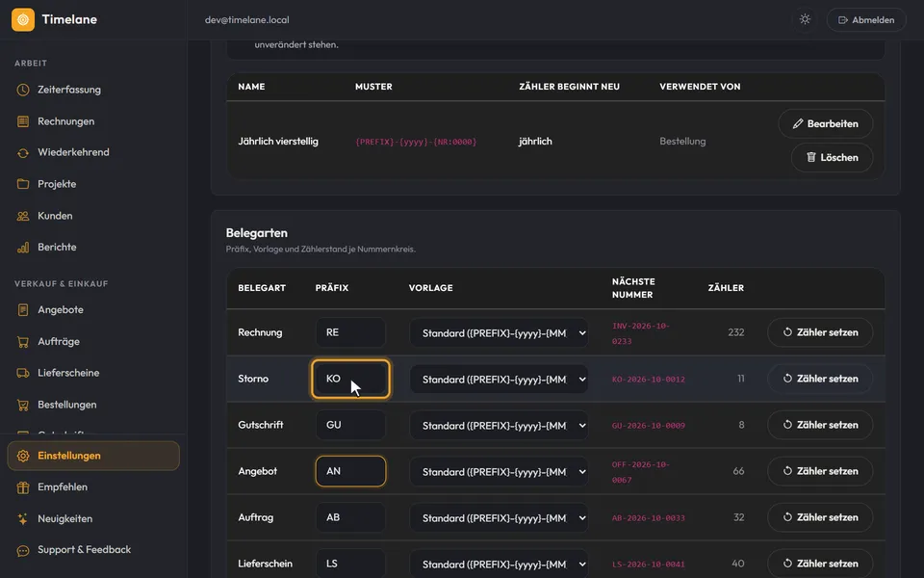This screenshot has height=578, width=924.
Task: Click the folder icon beside Projekte
Action: click(23, 184)
